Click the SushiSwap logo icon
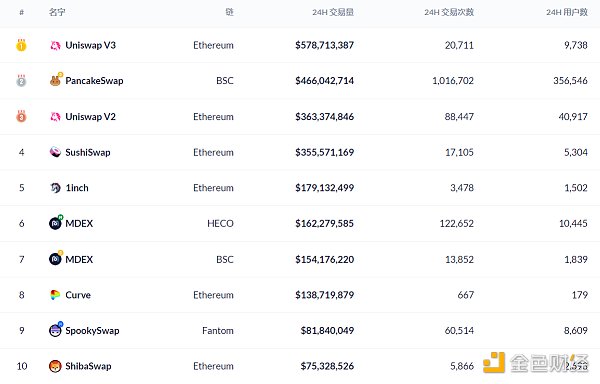Viewport: 600px width, 384px height. pos(55,152)
